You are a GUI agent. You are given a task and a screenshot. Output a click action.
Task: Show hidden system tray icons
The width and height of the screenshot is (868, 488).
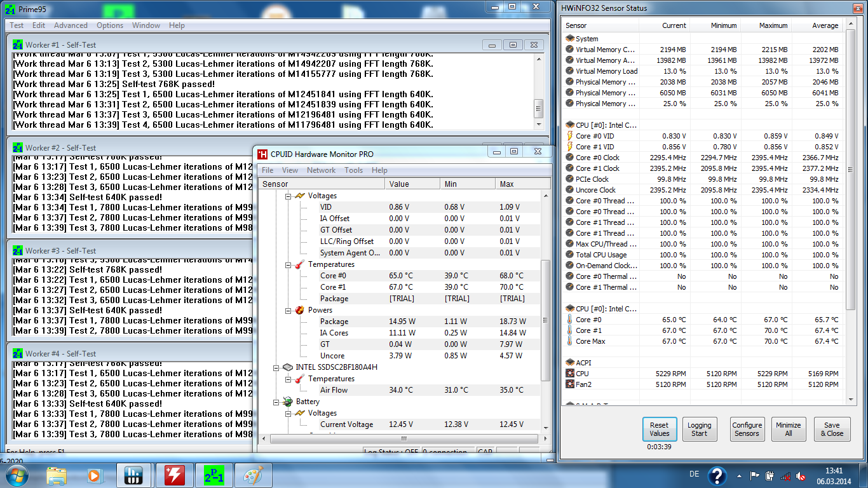(740, 475)
